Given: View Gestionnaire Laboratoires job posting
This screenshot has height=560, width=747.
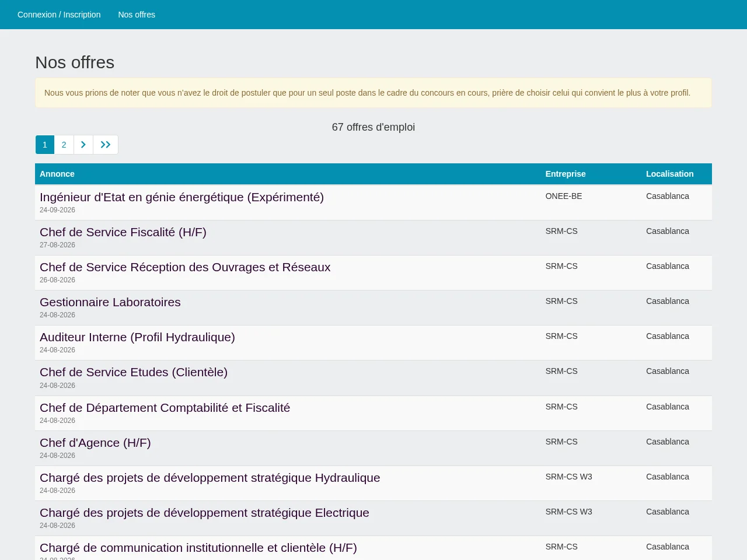Looking at the screenshot, I should tap(110, 302).
